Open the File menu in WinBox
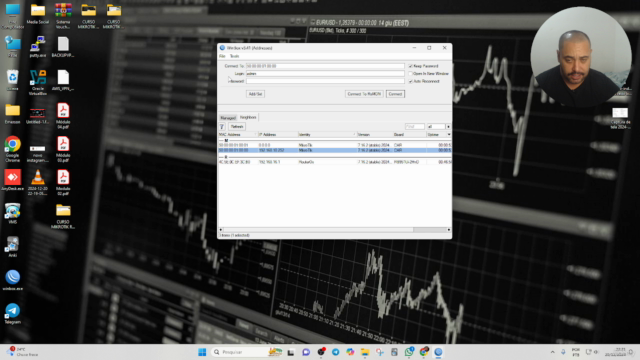 point(222,56)
